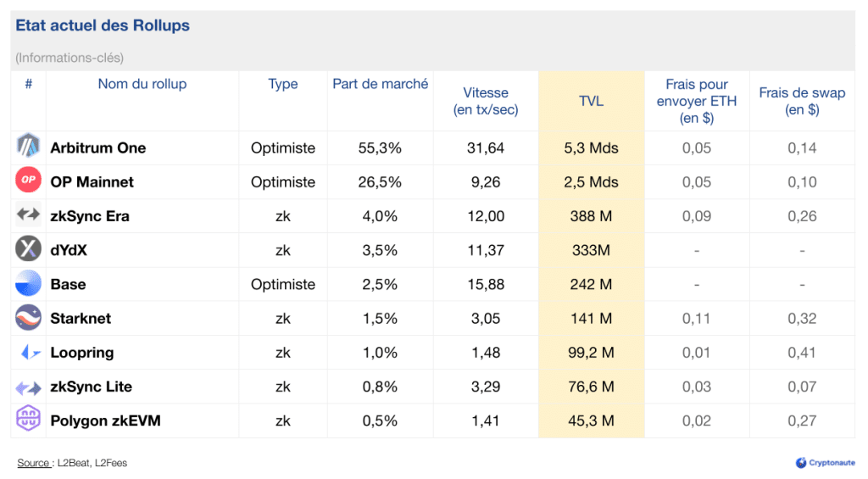
Task: Click the '31,64' speed value
Action: point(486,148)
